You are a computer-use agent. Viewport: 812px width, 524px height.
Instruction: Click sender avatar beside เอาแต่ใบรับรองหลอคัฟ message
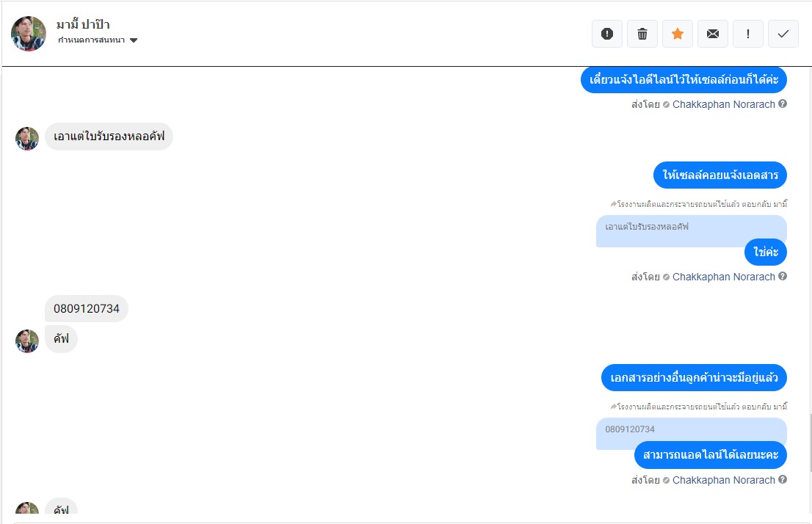click(x=27, y=138)
